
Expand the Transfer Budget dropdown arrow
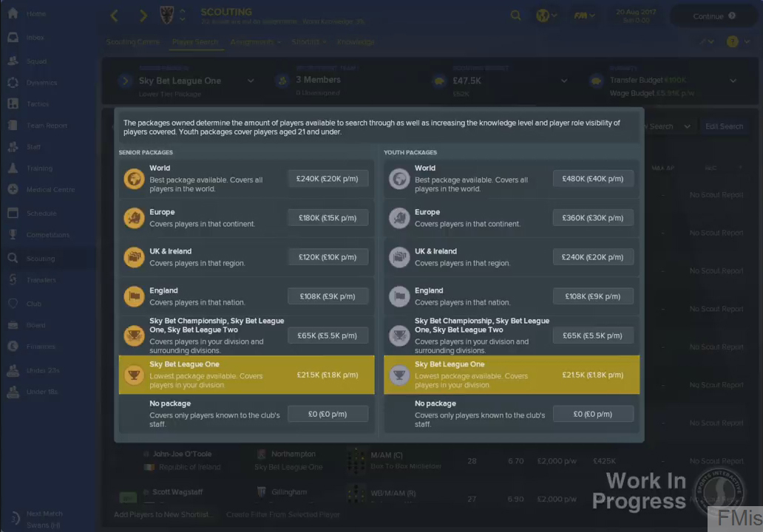(733, 81)
